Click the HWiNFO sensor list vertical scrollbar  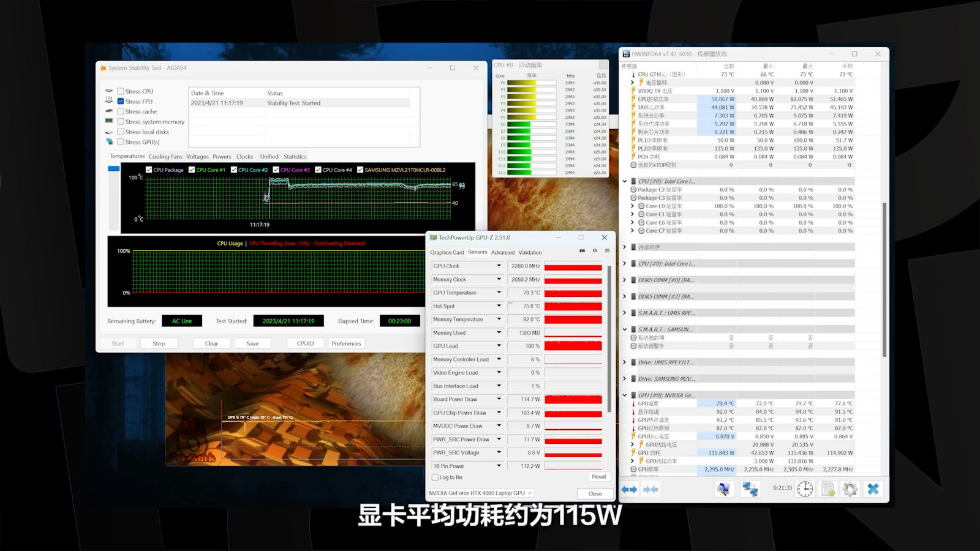[x=884, y=279]
